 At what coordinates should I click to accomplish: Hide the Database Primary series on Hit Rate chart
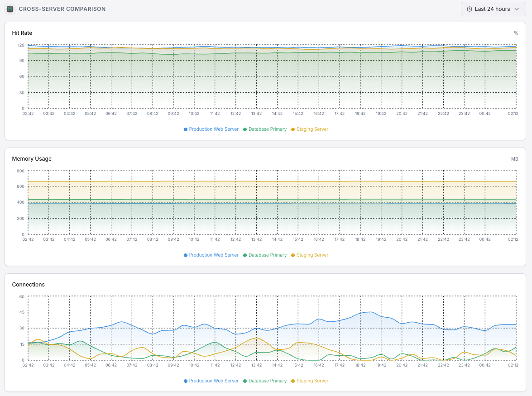click(265, 129)
